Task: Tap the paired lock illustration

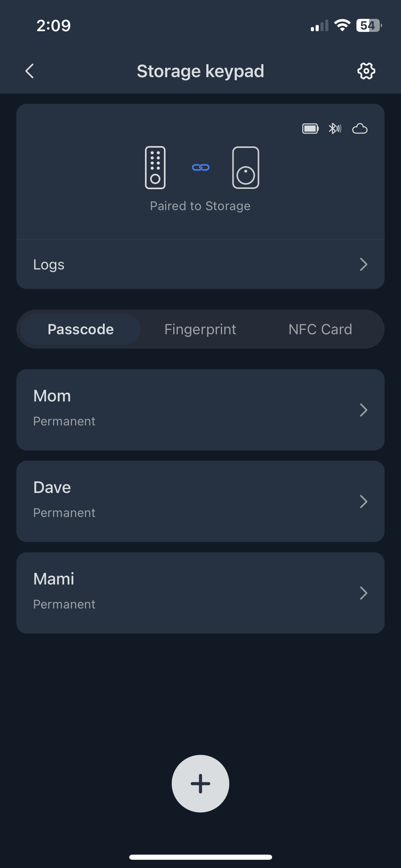Action: click(x=245, y=168)
